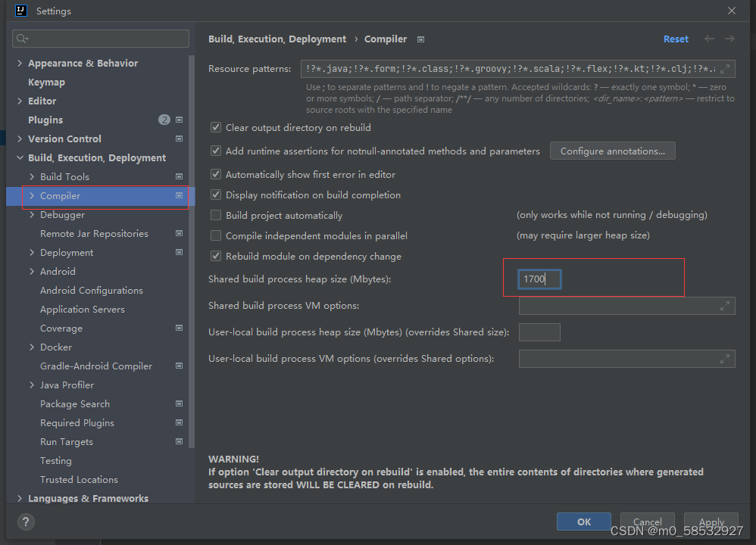Image resolution: width=756 pixels, height=545 pixels.
Task: Click project-level icon on Compiler tree row
Action: pyautogui.click(x=179, y=195)
